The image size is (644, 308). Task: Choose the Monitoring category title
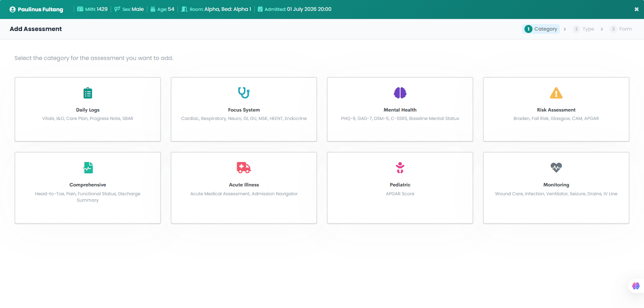click(x=556, y=185)
